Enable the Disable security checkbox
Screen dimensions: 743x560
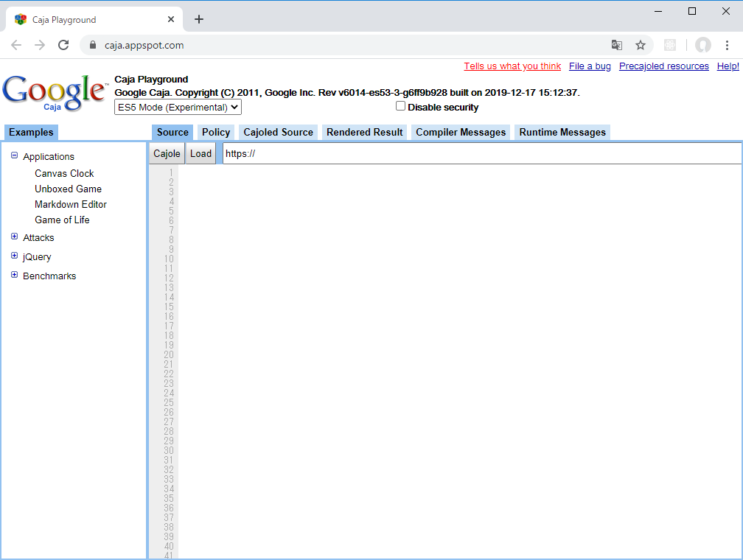400,105
